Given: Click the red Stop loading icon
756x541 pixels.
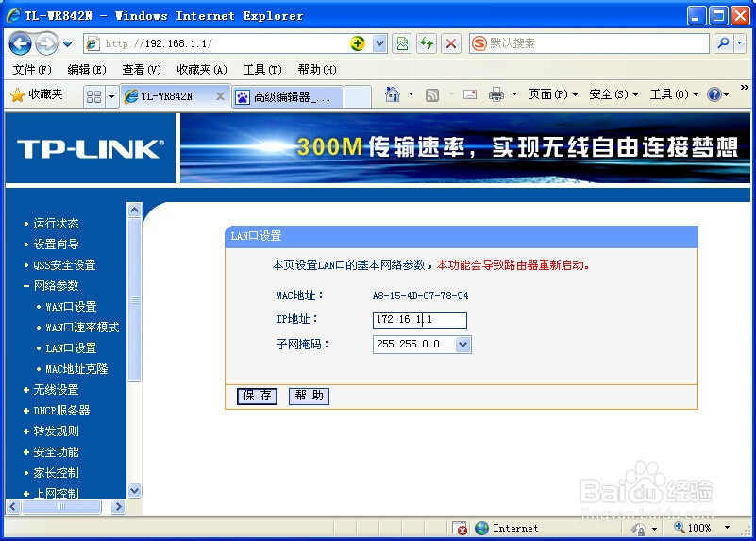Looking at the screenshot, I should click(451, 43).
